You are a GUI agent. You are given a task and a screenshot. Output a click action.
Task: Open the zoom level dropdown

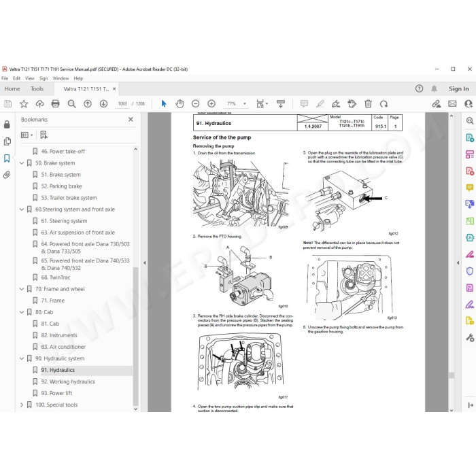245,104
